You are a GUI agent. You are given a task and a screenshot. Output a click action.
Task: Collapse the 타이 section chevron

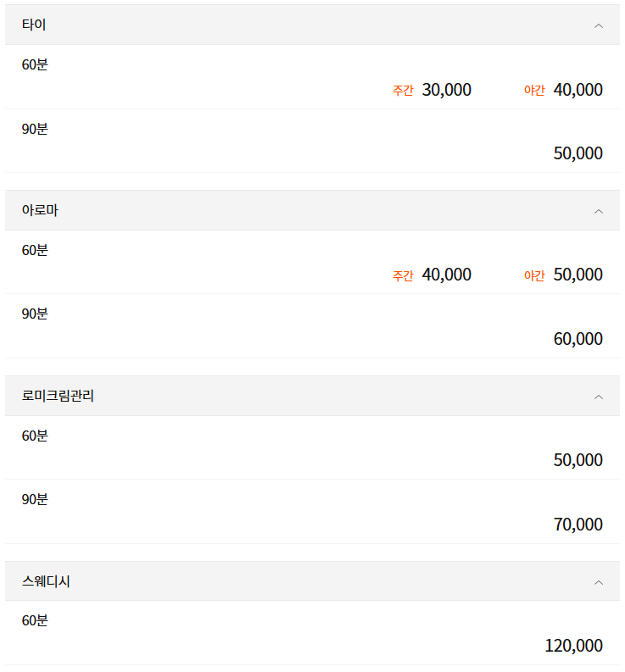coord(599,25)
